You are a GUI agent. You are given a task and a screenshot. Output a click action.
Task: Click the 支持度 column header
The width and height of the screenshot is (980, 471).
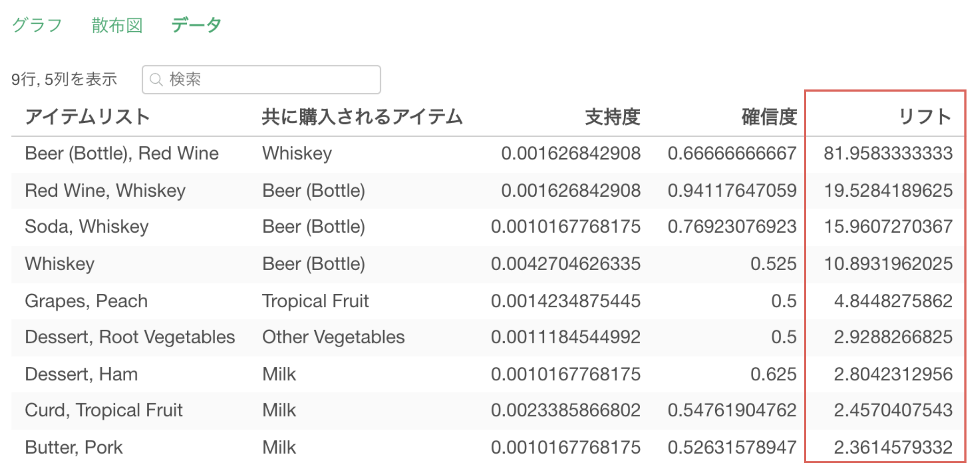pyautogui.click(x=613, y=117)
